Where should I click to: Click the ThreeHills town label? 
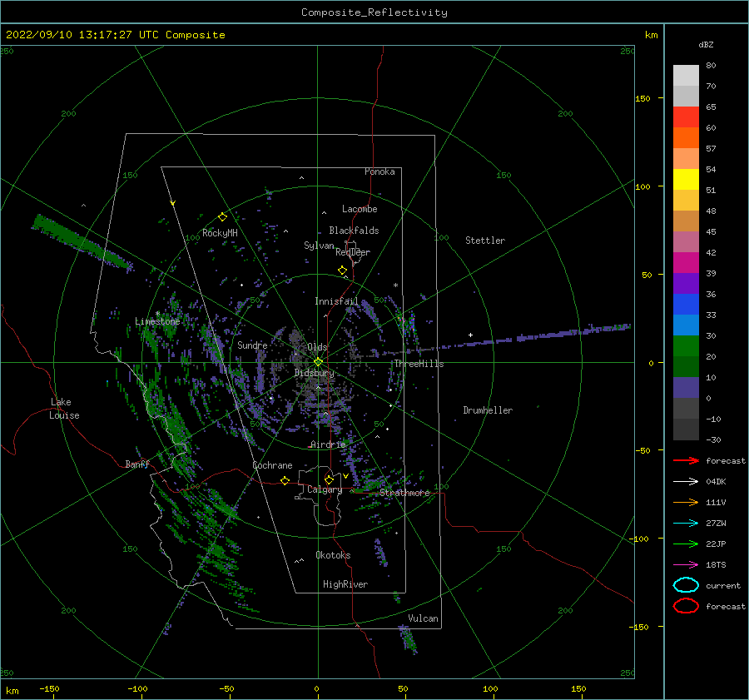419,364
